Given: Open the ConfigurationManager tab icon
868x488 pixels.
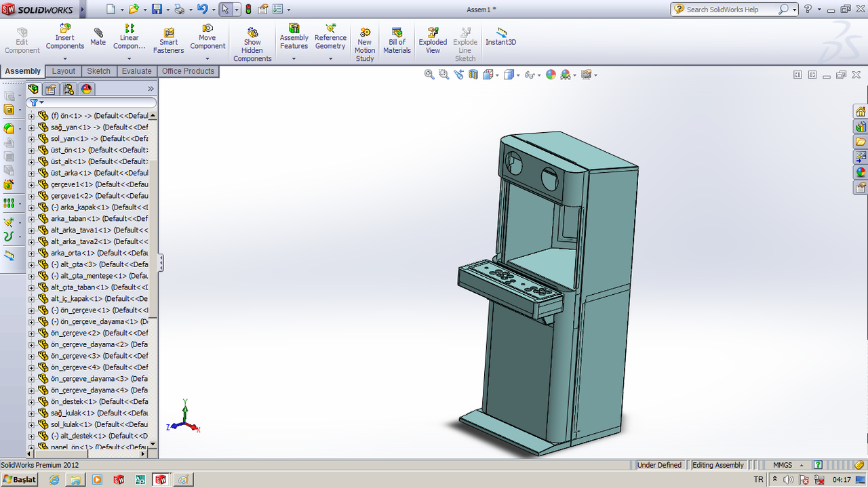Looking at the screenshot, I should click(x=68, y=89).
